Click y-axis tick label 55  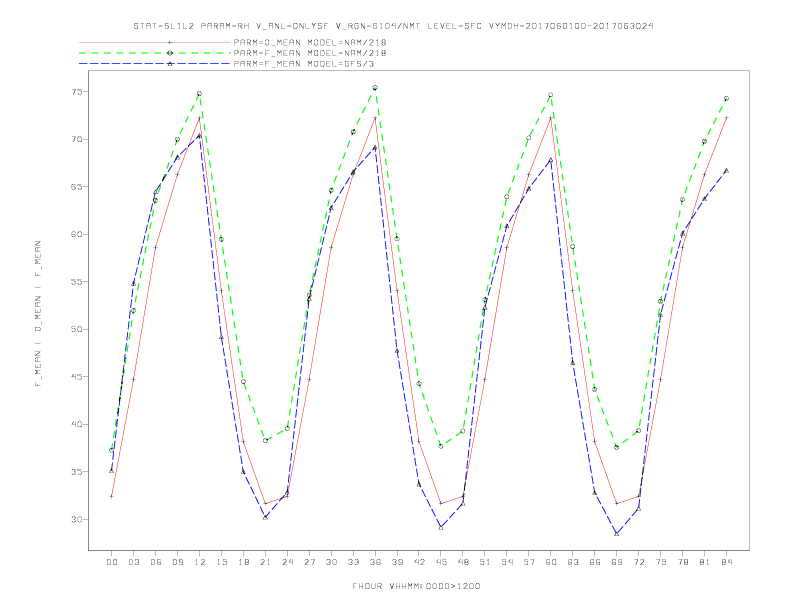tap(77, 282)
